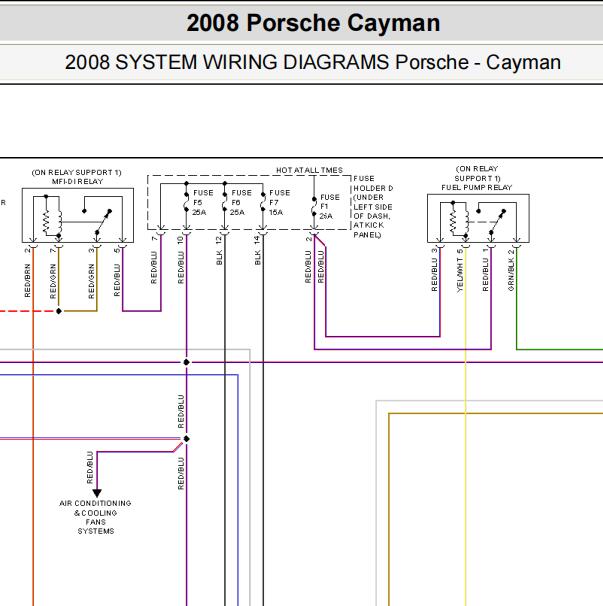Click the arrowhead pointing to Air Conditioning systems

97,493
